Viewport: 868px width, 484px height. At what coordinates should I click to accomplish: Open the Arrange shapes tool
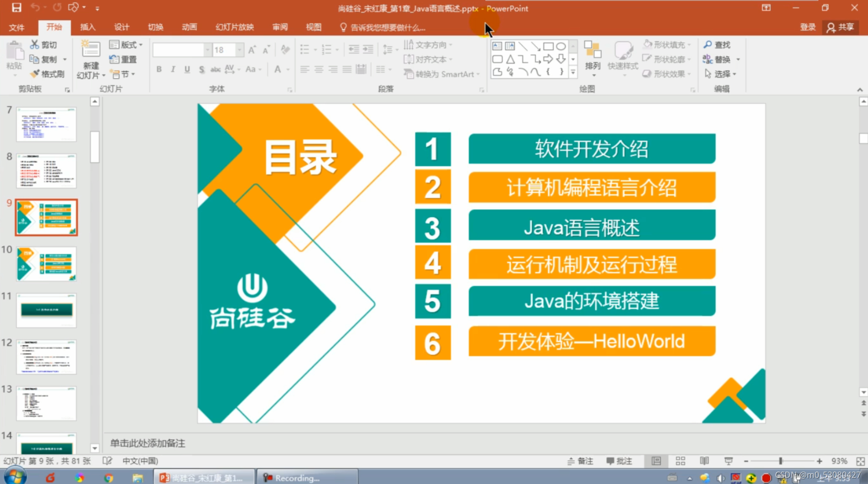click(593, 56)
